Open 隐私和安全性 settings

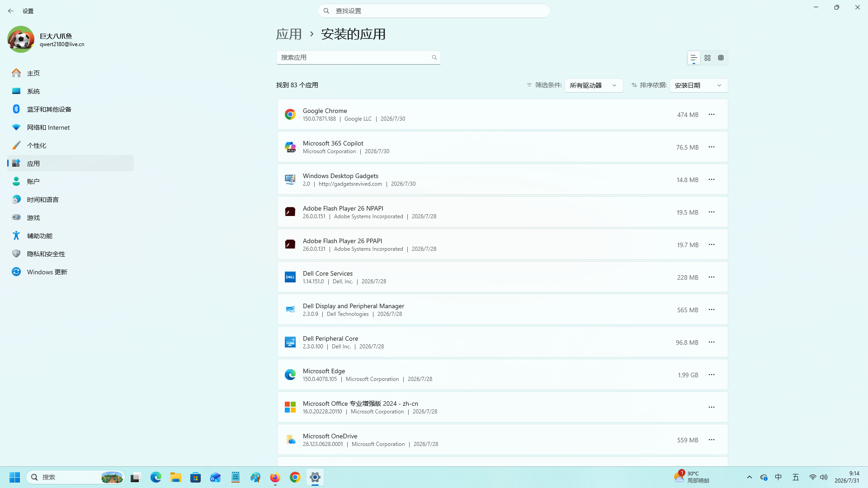tap(71, 254)
